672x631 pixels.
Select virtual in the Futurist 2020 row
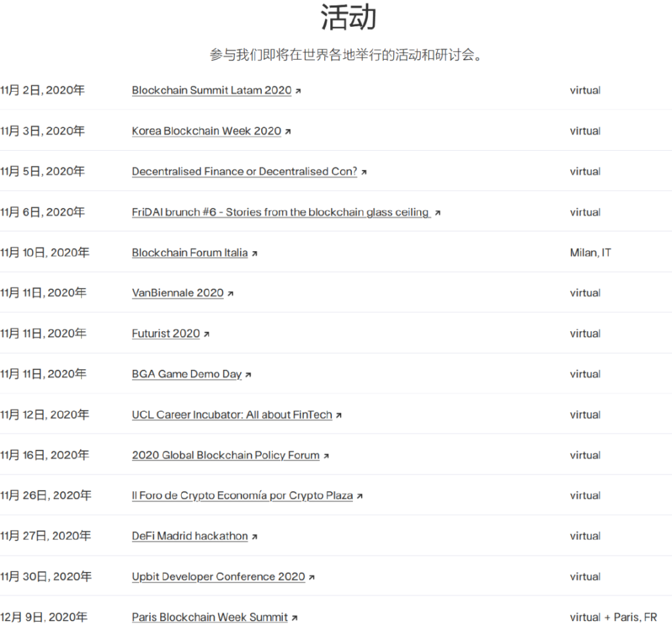coord(585,334)
